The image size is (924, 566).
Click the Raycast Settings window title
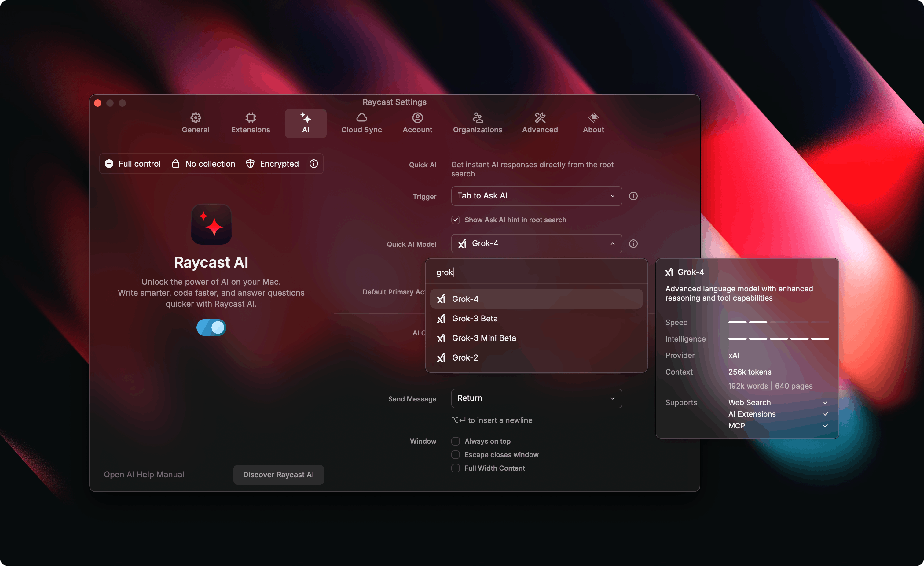coord(394,102)
